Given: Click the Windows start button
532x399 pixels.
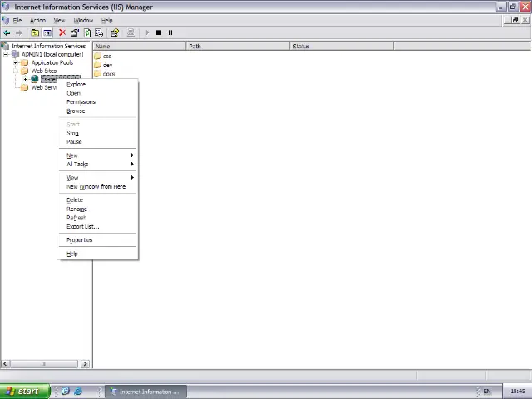Looking at the screenshot, I should 24,391.
